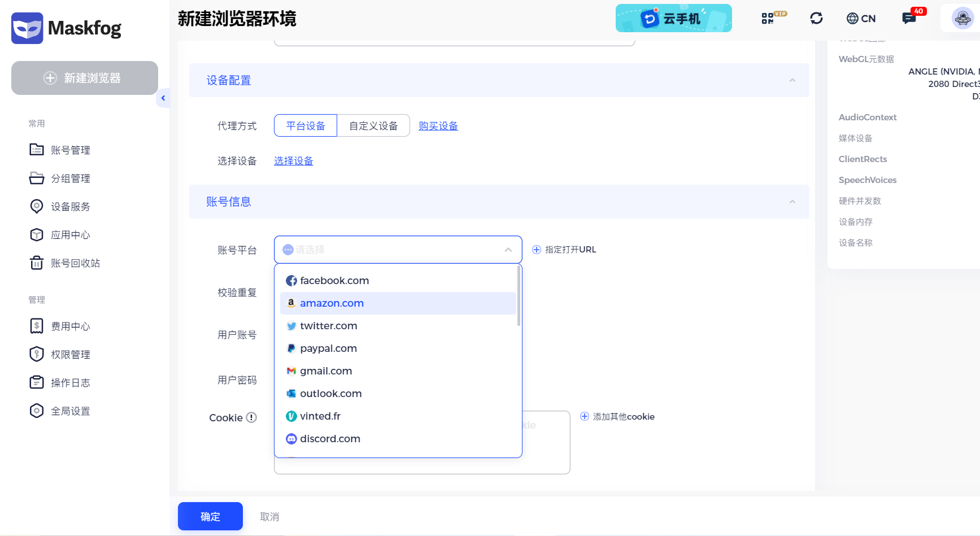Click the gmail icon in dropdown list

(291, 371)
